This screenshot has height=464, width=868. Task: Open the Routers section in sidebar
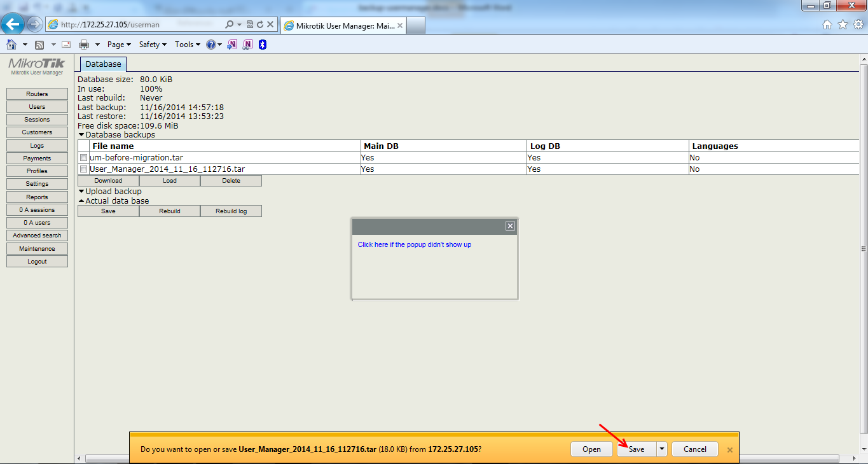click(37, 94)
